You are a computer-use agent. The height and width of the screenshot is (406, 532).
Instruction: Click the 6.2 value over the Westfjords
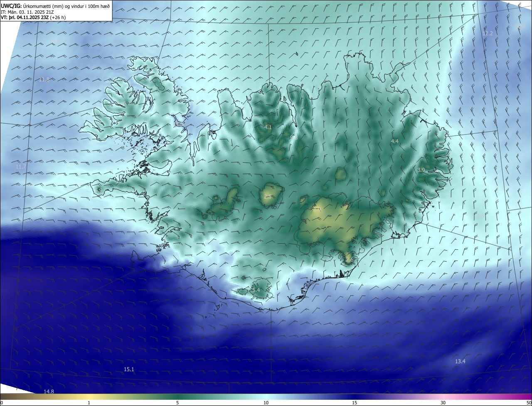tap(126, 103)
